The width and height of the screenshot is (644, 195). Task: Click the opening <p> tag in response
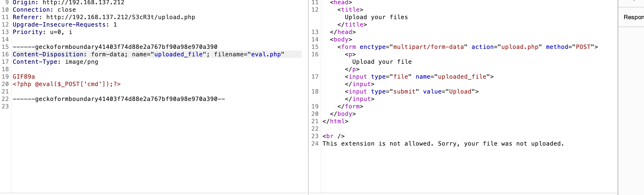coord(350,54)
